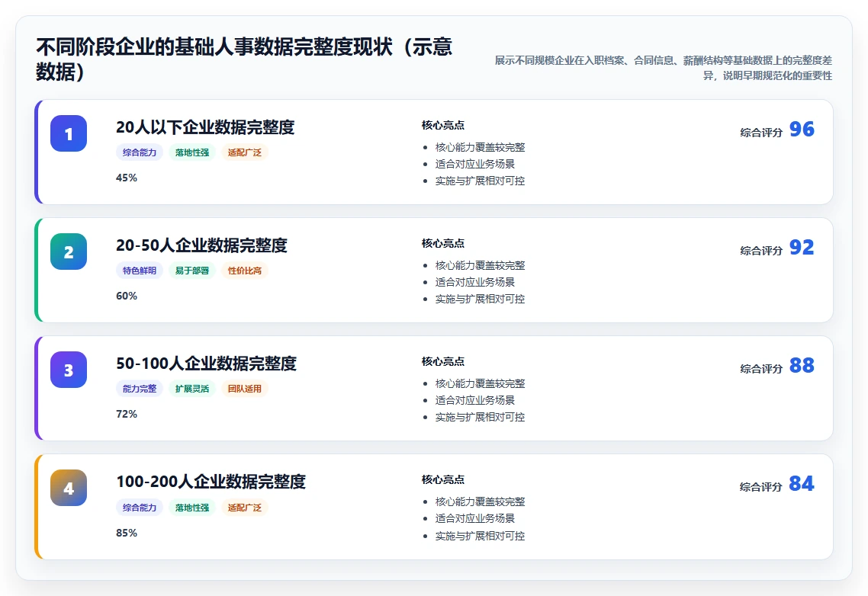Click the 能力完整 tag
This screenshot has height=596, width=868.
pyautogui.click(x=140, y=389)
